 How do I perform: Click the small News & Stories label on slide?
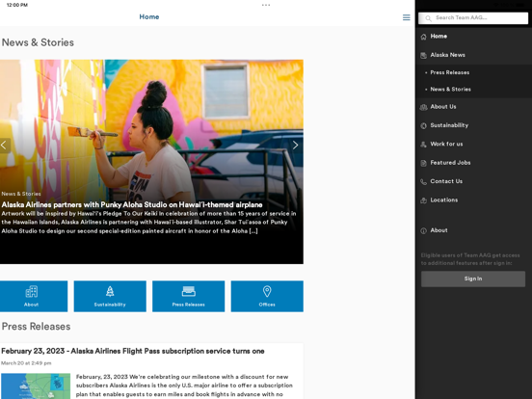coord(21,194)
